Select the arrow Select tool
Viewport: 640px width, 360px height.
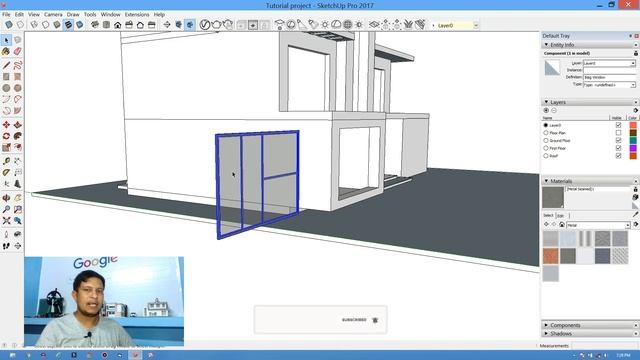tap(6, 40)
